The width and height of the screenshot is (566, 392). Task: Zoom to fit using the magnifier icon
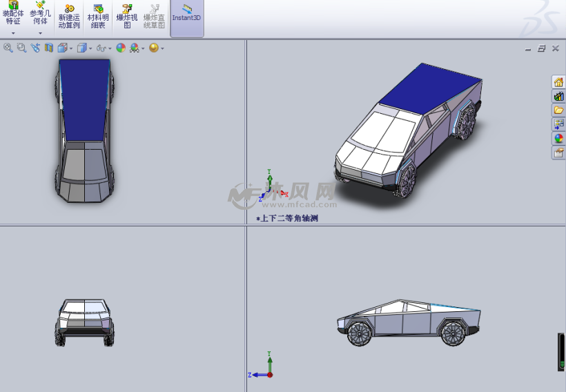click(x=8, y=48)
